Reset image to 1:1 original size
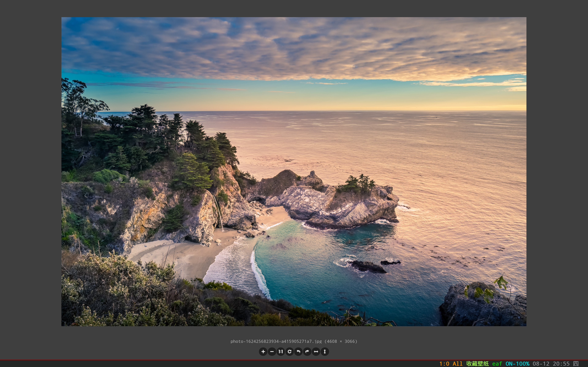588x367 pixels. pos(281,351)
